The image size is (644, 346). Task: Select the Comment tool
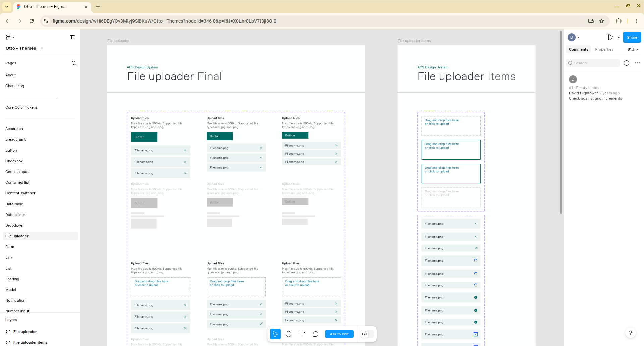click(x=315, y=334)
